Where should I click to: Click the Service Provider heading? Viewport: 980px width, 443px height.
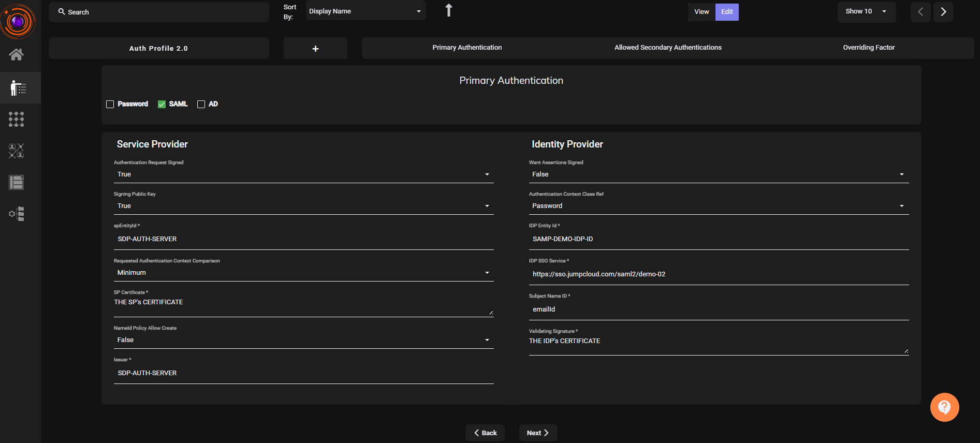coord(152,144)
